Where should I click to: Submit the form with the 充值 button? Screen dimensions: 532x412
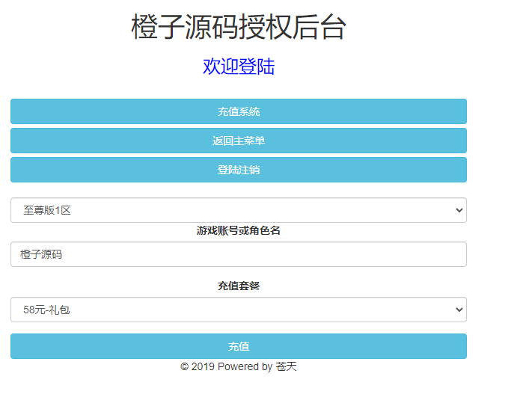[238, 346]
